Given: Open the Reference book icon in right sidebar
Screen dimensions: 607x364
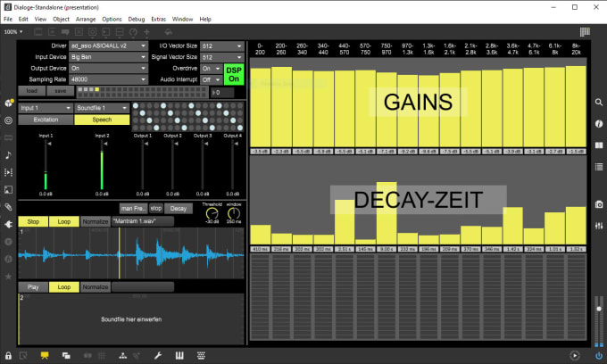Looking at the screenshot, I should pyautogui.click(x=598, y=145).
